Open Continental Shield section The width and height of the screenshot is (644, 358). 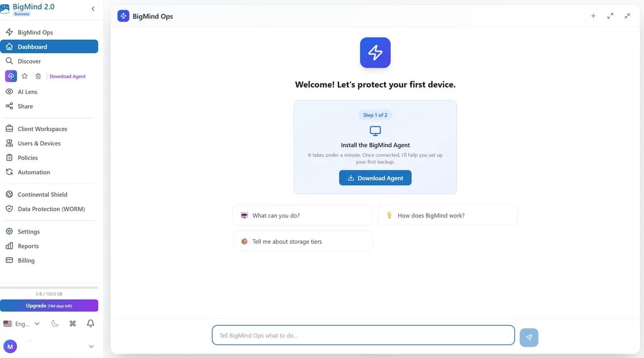point(42,194)
